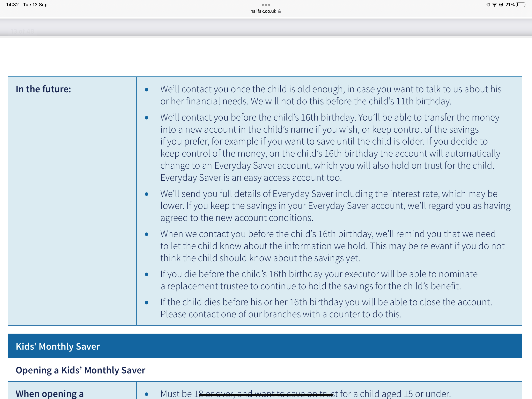Screen dimensions: 532x399
Task: Click 'Opening a Kids' Monthly Saver' subheading
Action: 80,370
